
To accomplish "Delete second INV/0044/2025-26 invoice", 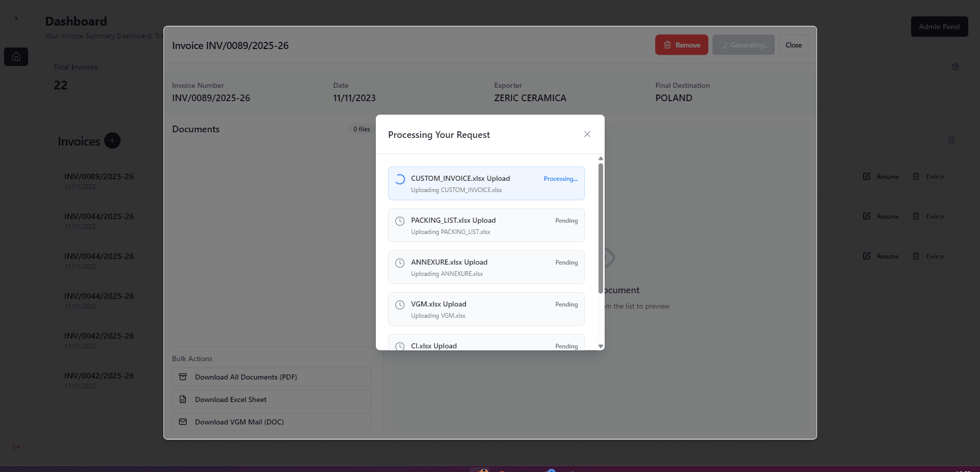I will 928,256.
